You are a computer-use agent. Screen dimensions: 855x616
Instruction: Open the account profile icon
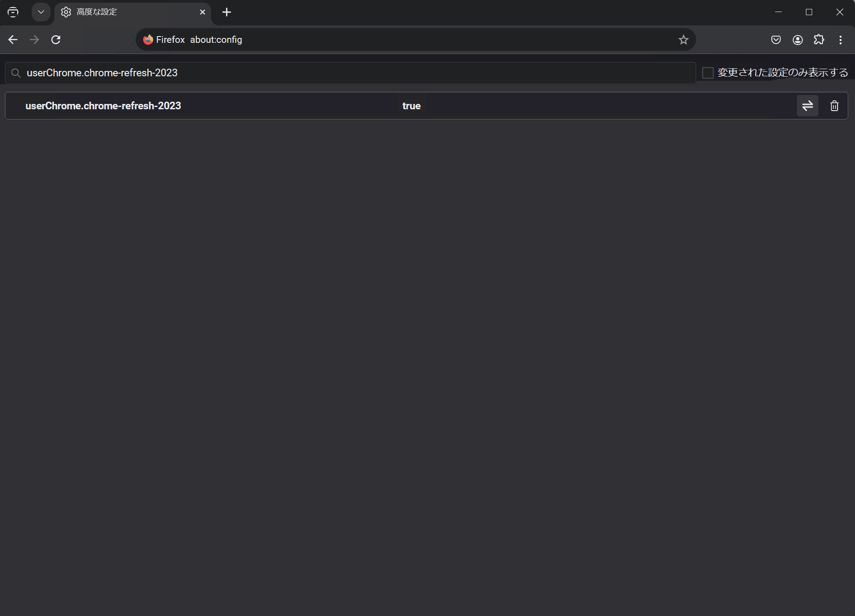pos(797,40)
